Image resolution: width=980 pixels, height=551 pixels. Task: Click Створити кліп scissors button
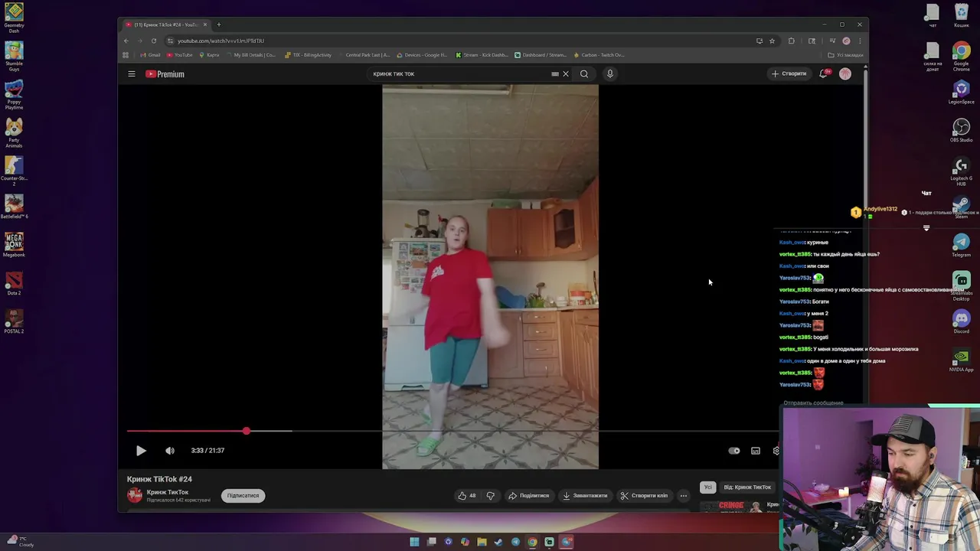coord(645,496)
